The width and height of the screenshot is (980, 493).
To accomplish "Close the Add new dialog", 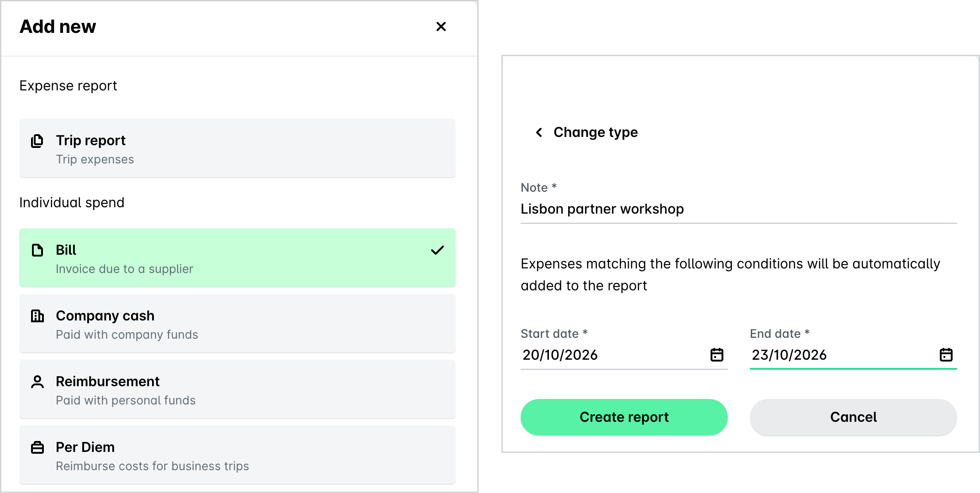I will click(441, 27).
